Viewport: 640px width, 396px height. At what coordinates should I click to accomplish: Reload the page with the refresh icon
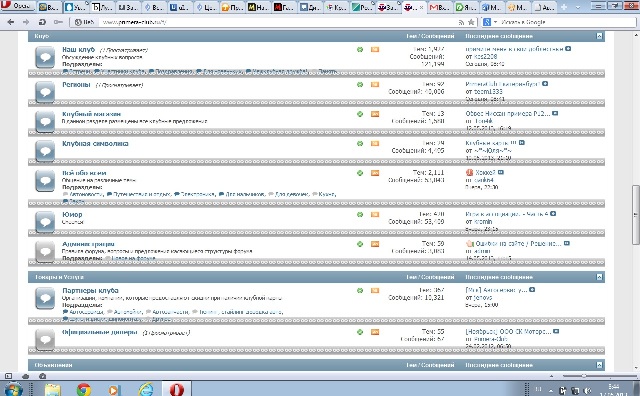tap(42, 22)
